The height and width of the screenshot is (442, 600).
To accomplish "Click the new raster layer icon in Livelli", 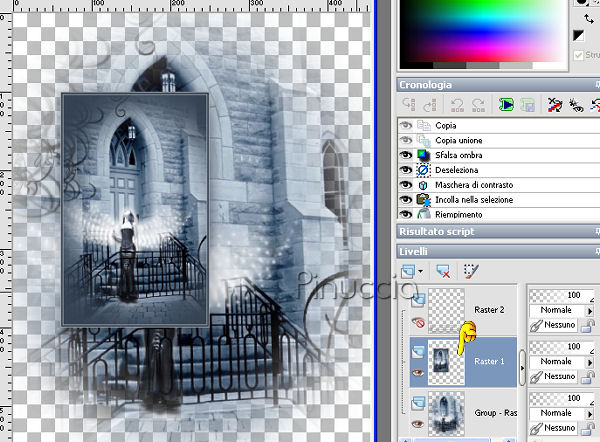I will (408, 271).
